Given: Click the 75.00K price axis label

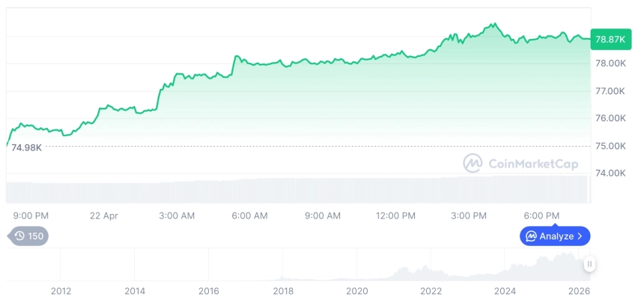Looking at the screenshot, I should coord(609,146).
